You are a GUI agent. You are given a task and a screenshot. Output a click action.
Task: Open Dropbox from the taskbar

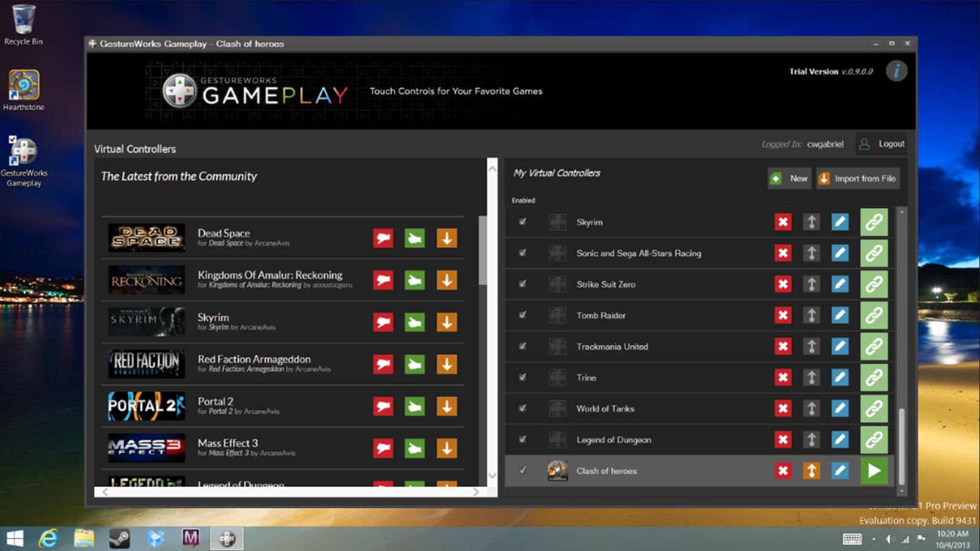tap(156, 539)
